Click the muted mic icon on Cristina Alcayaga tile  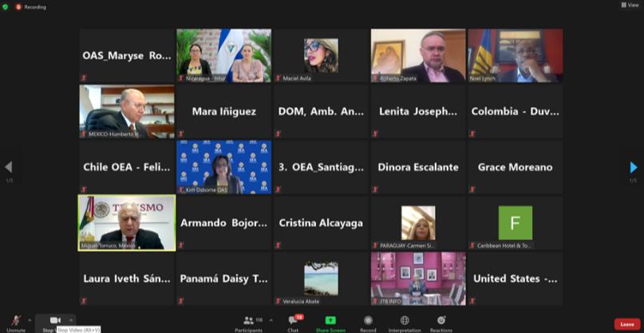[x=279, y=245]
